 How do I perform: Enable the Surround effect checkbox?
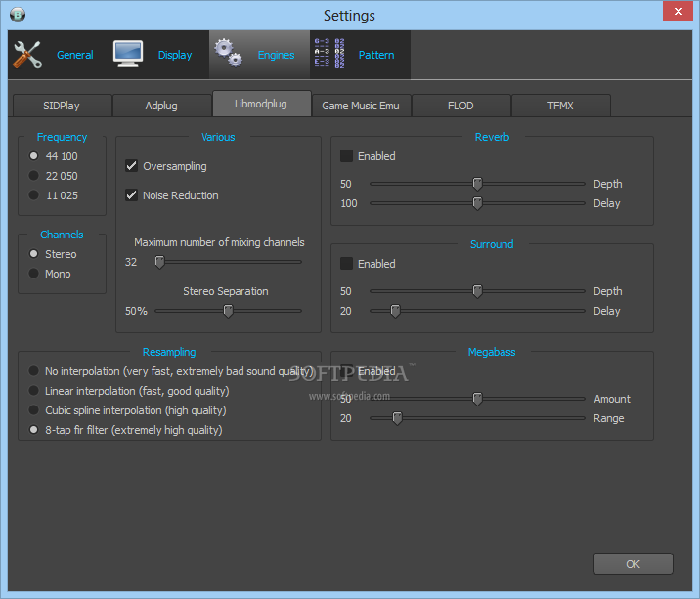point(346,264)
